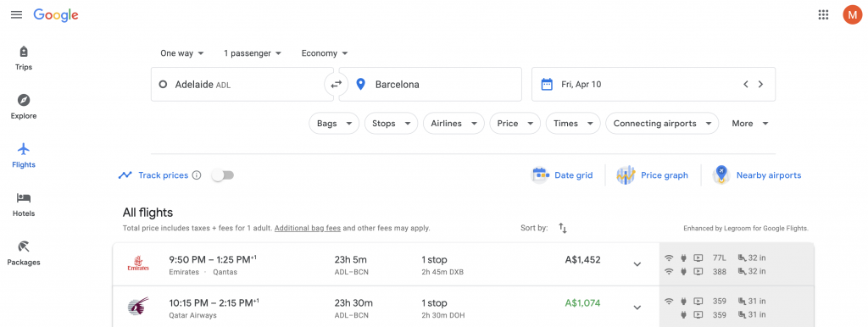This screenshot has width=868, height=327.
Task: Click the 23h 5m duration text
Action: (x=350, y=259)
